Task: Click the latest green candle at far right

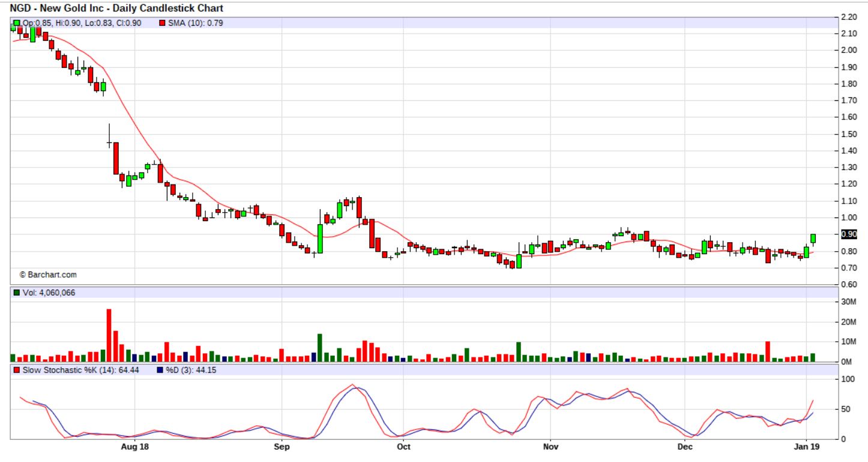Action: click(813, 239)
